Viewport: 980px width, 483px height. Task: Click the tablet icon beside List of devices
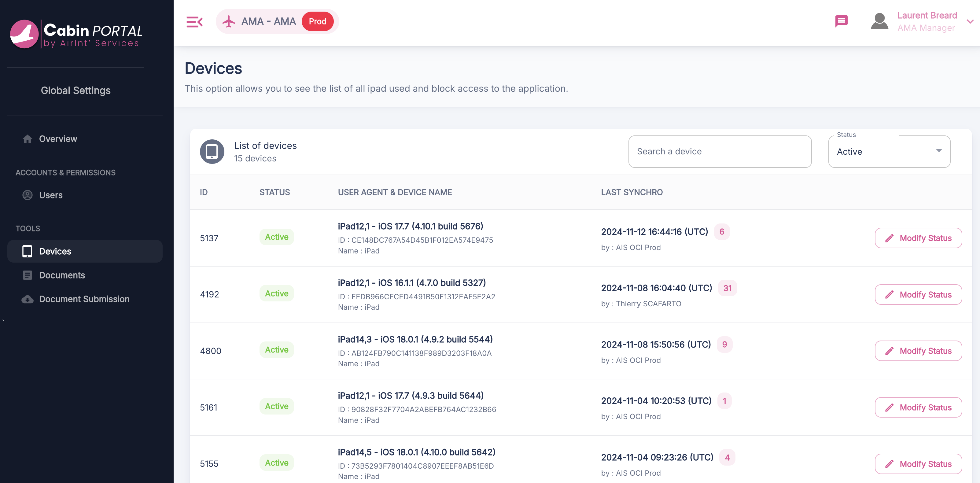click(x=212, y=152)
